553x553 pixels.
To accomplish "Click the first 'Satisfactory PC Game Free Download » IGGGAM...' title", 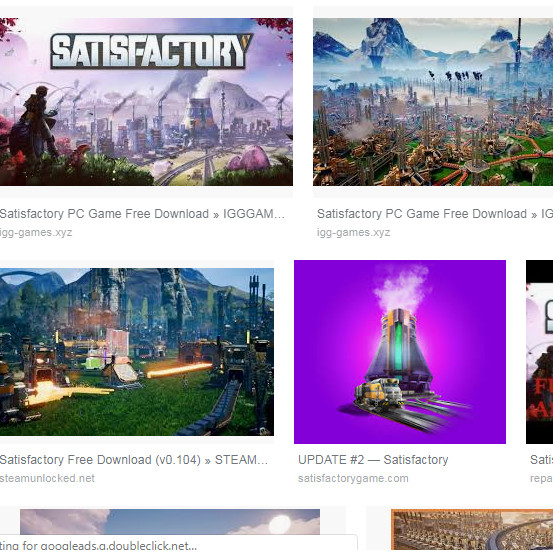I will coord(142,214).
